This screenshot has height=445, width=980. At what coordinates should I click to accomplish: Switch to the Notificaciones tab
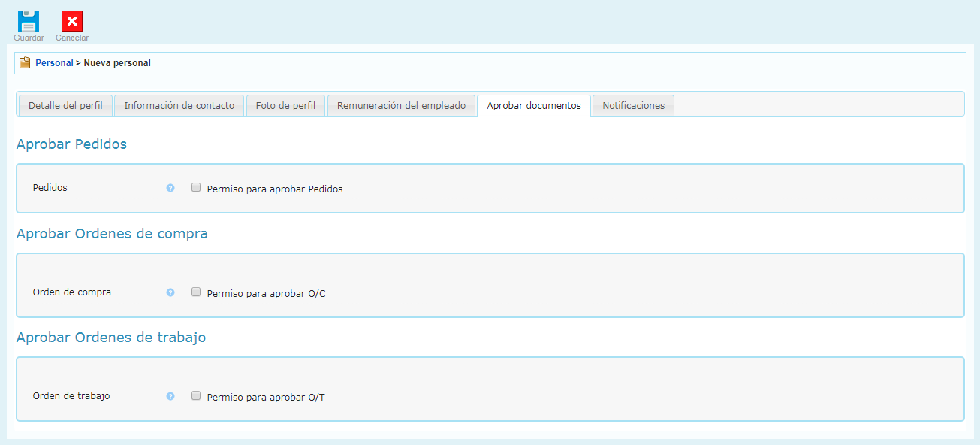click(x=633, y=106)
